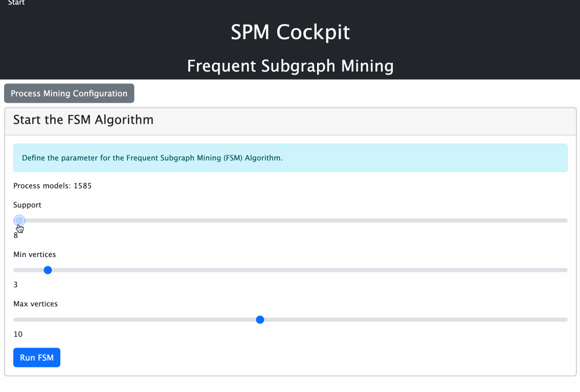Click the Support label

[x=27, y=205]
